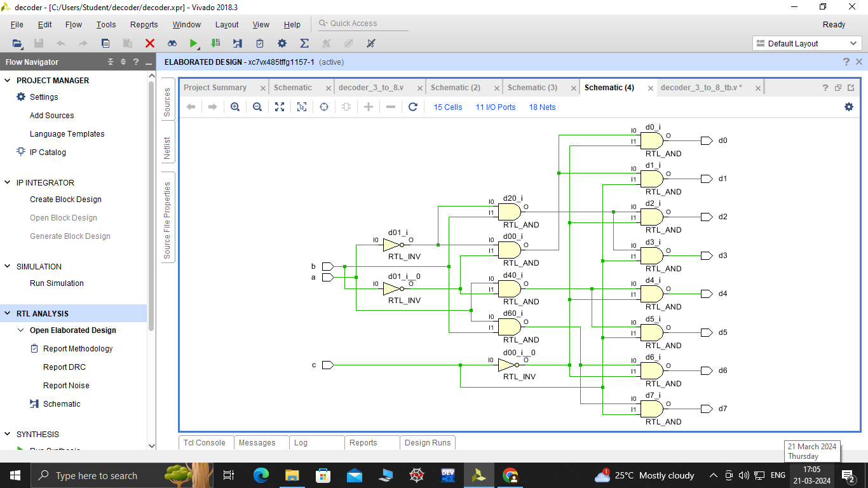Image resolution: width=868 pixels, height=488 pixels.
Task: Open Flow Navigator help question mark
Action: tap(135, 62)
